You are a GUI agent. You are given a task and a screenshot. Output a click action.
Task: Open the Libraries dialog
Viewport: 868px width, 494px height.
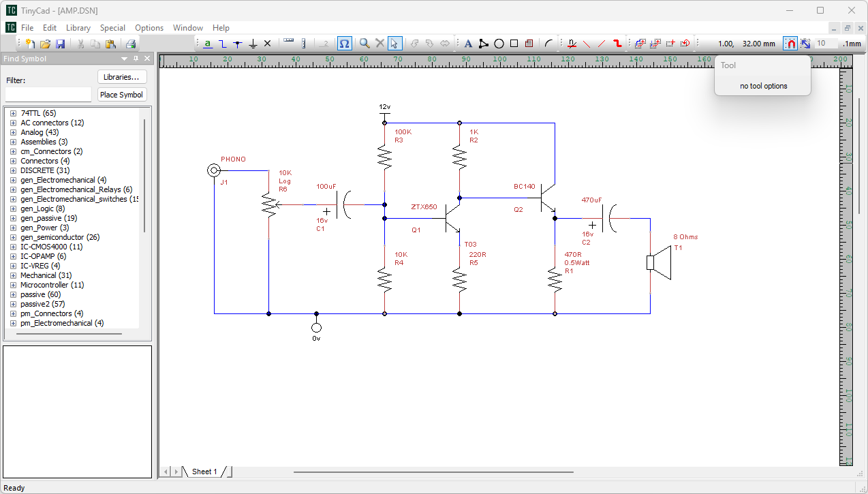[x=122, y=77]
